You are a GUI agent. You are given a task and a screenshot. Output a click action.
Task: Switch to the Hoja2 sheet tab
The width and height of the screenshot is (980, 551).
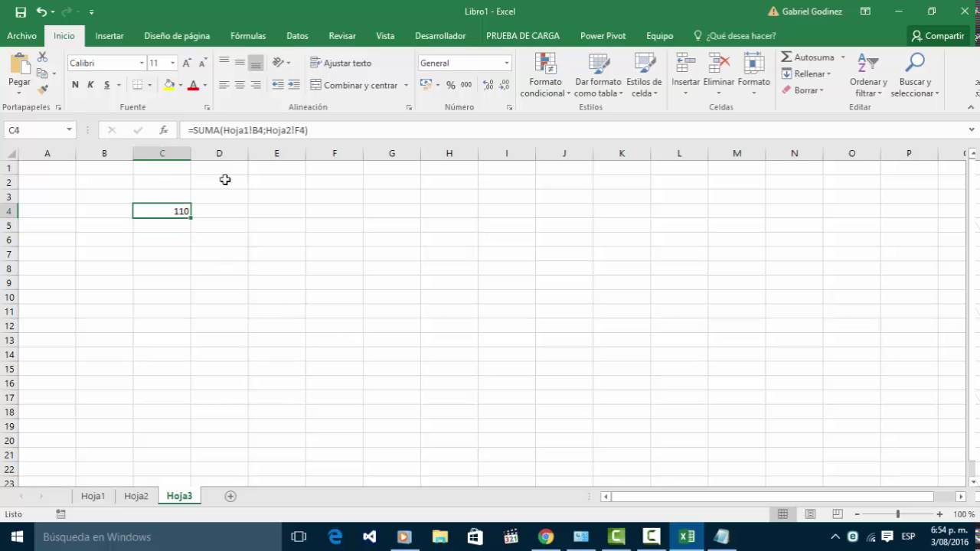pyautogui.click(x=136, y=496)
